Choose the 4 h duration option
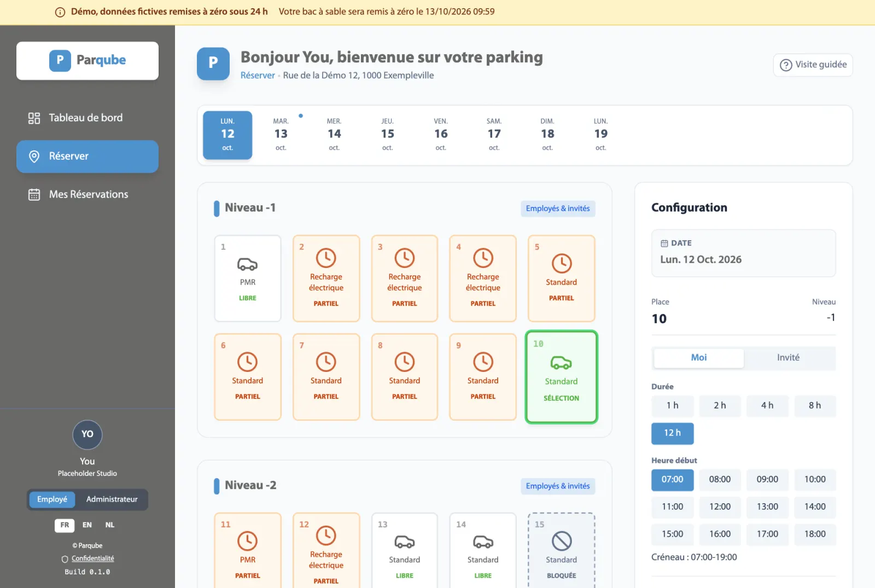 click(767, 406)
